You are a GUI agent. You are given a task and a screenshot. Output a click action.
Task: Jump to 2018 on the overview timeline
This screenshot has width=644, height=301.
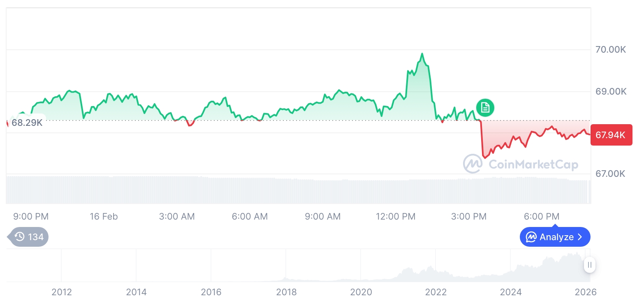(286, 292)
